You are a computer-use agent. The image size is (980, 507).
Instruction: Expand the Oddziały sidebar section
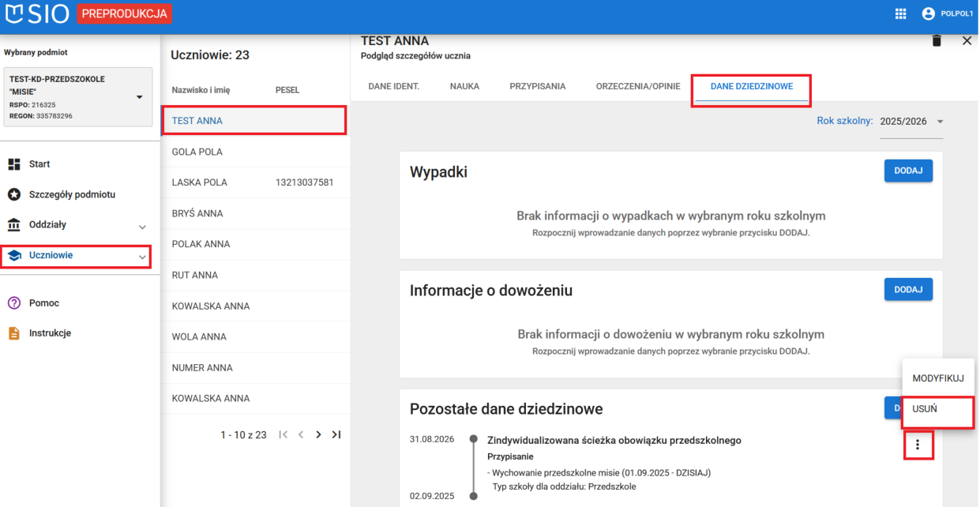click(142, 227)
